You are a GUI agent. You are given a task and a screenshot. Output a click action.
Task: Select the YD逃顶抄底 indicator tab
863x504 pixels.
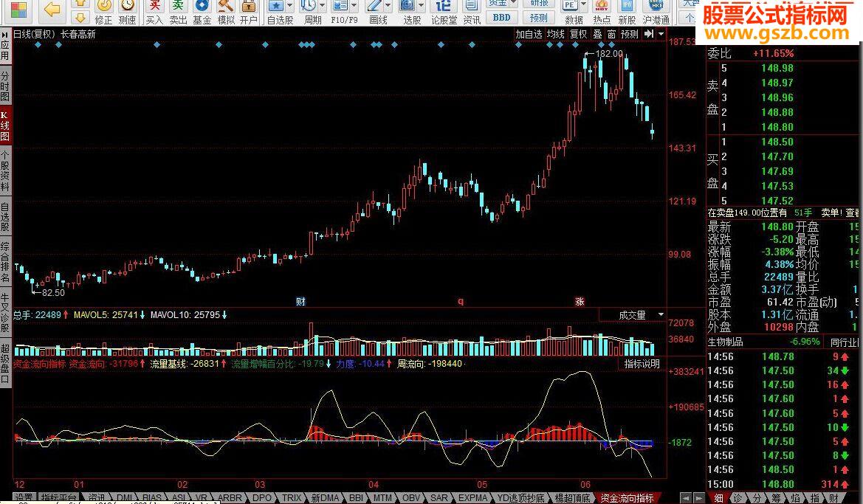521,499
